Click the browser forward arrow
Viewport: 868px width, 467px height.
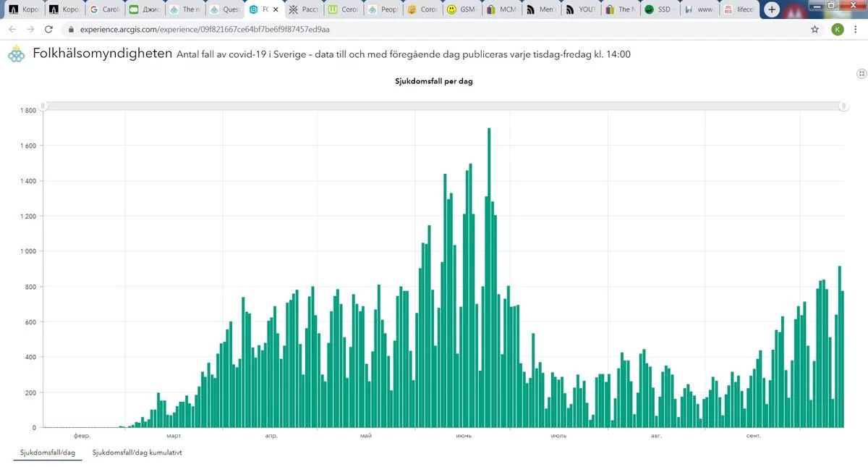(x=30, y=29)
